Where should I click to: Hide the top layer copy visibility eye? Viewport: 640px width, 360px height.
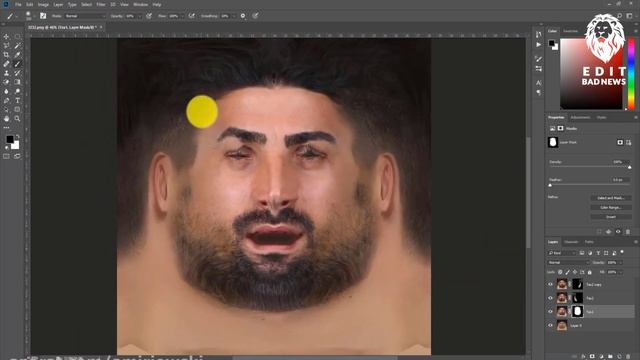[551, 284]
